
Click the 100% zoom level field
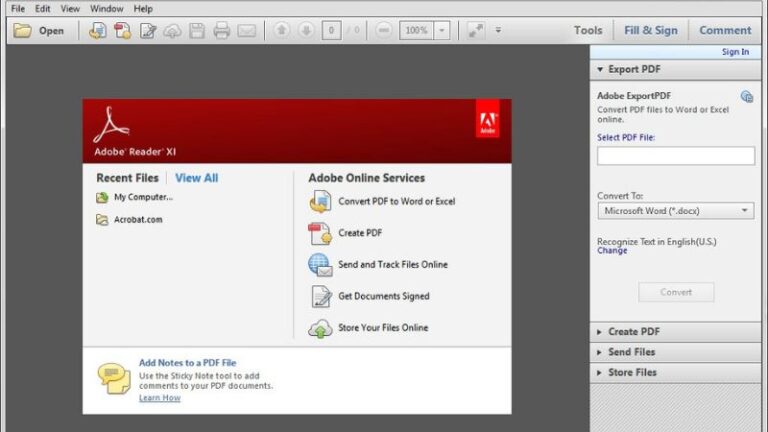pos(416,30)
